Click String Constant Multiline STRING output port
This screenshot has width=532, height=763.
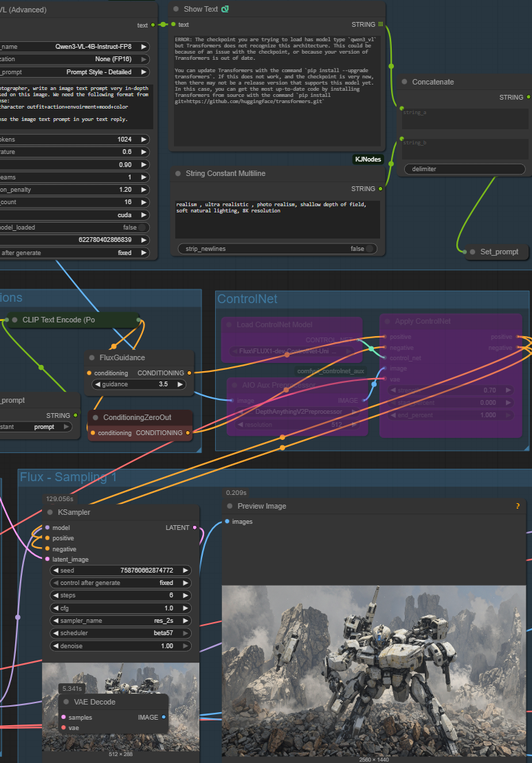381,189
